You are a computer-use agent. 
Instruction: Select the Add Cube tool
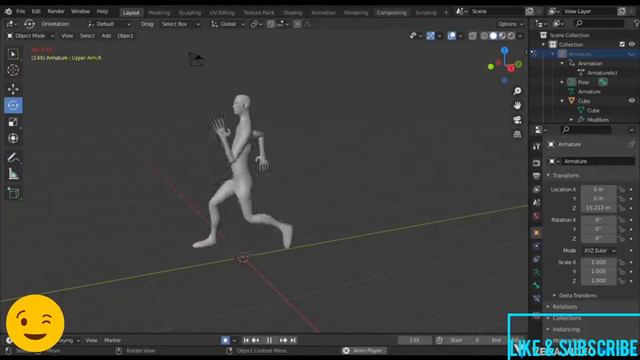coord(13,193)
